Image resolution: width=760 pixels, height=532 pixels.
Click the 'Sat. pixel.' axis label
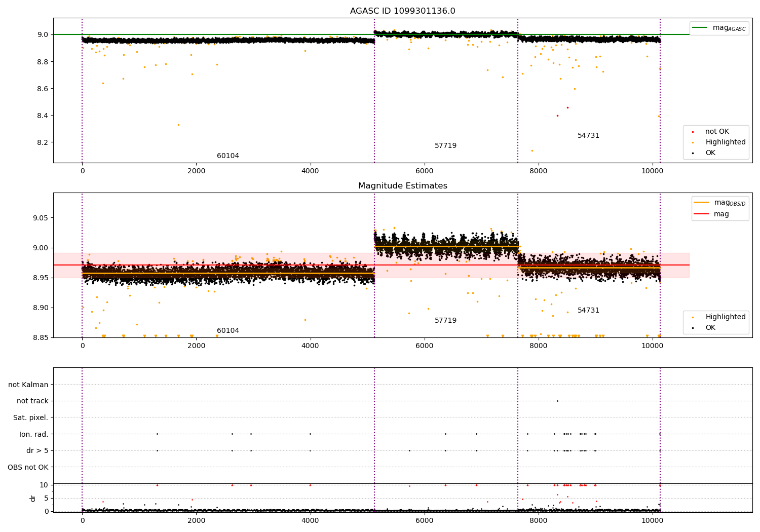coord(31,417)
